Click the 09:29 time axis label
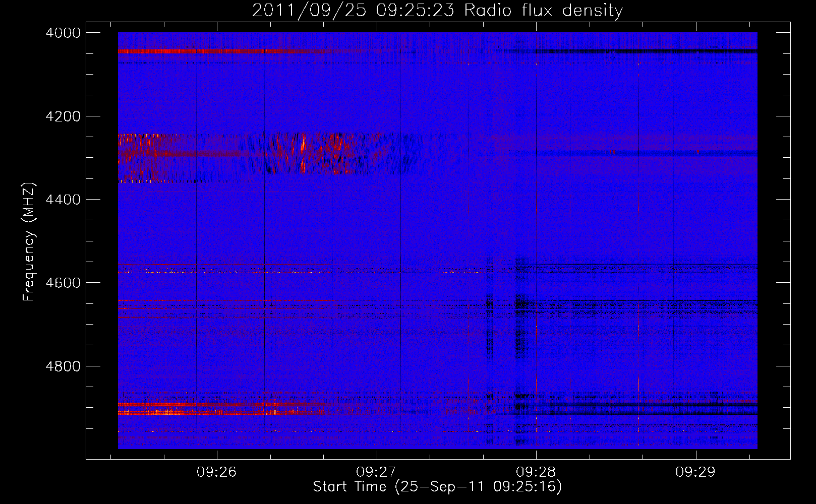 pyautogui.click(x=695, y=472)
